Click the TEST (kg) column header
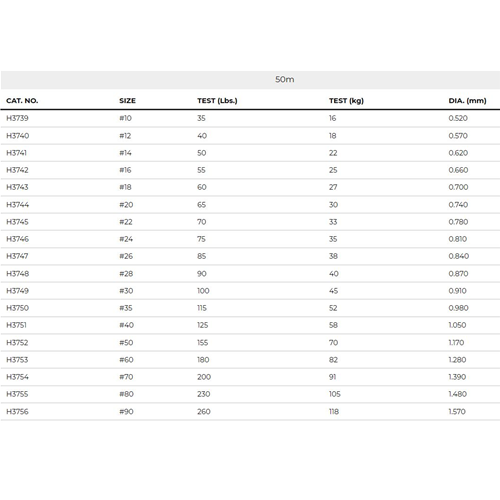This screenshot has height=500, width=500. [x=346, y=101]
